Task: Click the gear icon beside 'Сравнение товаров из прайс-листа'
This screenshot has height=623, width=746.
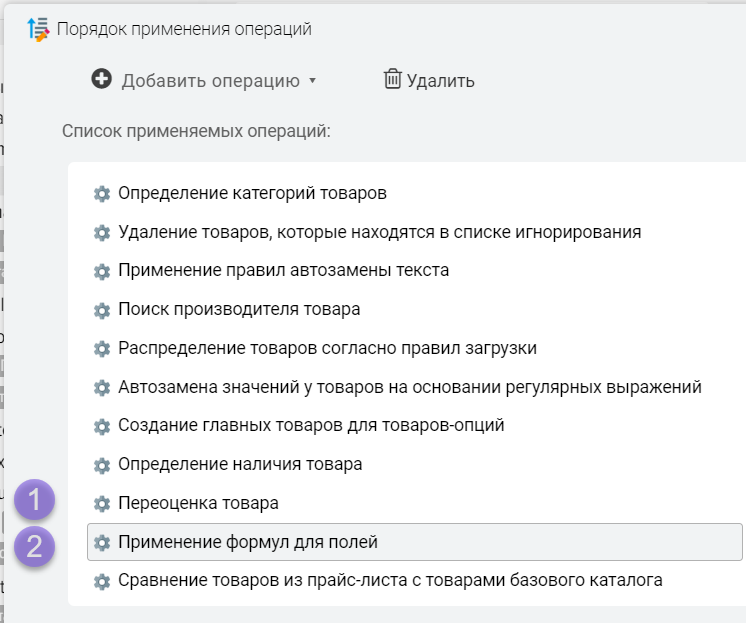Action: click(101, 581)
